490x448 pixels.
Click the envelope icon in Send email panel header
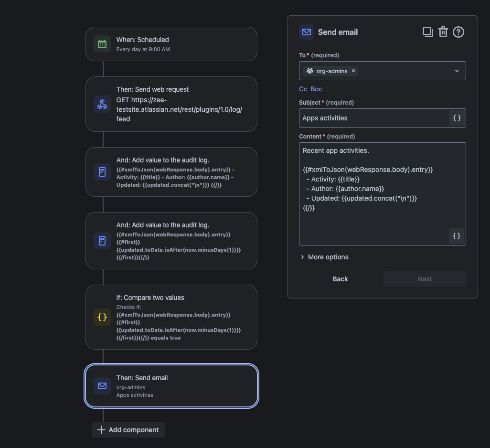307,32
